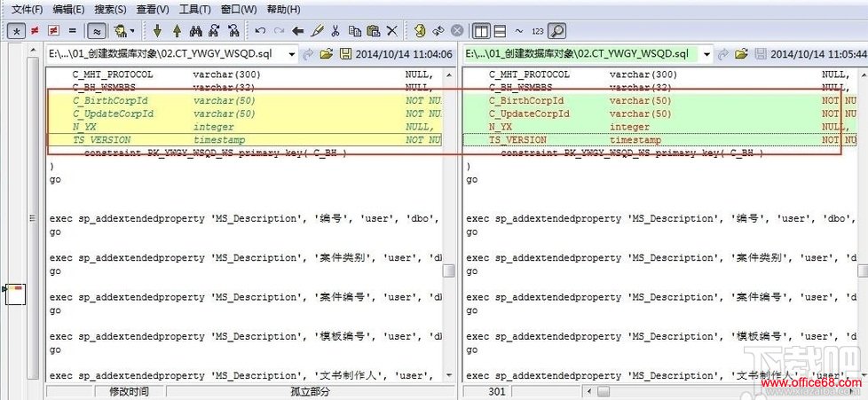Image resolution: width=868 pixels, height=400 pixels.
Task: Expand the left file path dropdown
Action: 292,55
